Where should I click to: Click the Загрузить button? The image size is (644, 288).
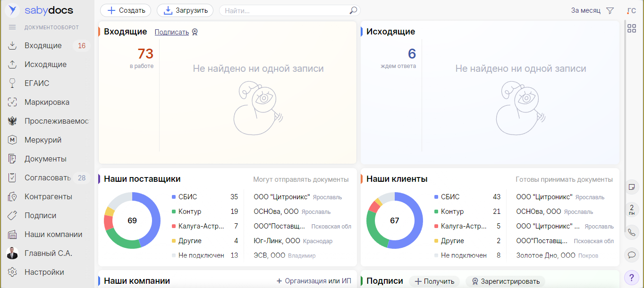pos(185,10)
